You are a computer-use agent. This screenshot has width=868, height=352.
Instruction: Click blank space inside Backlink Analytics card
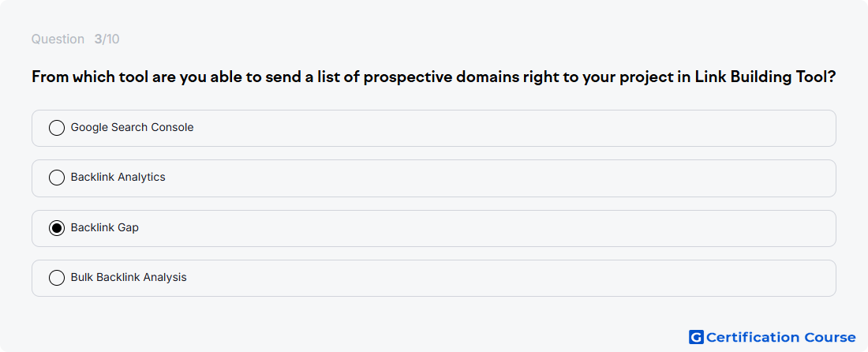coord(498,178)
